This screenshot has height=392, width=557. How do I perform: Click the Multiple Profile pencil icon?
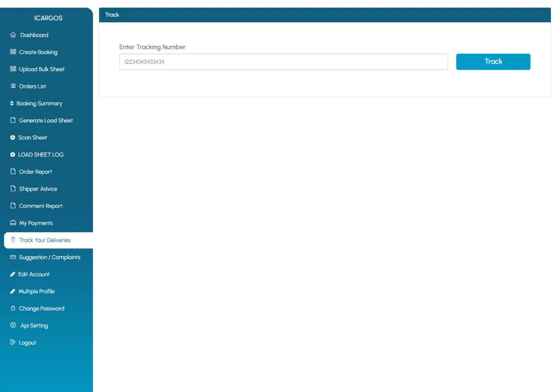coord(13,291)
